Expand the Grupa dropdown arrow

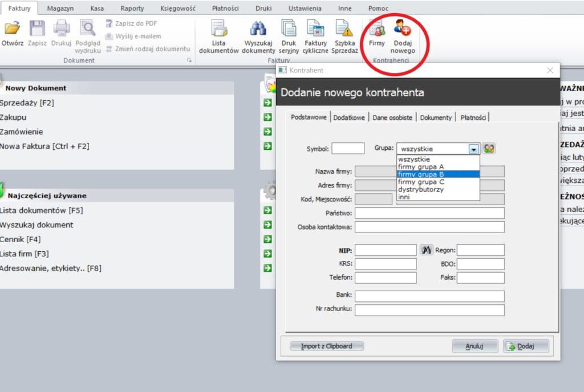point(473,149)
